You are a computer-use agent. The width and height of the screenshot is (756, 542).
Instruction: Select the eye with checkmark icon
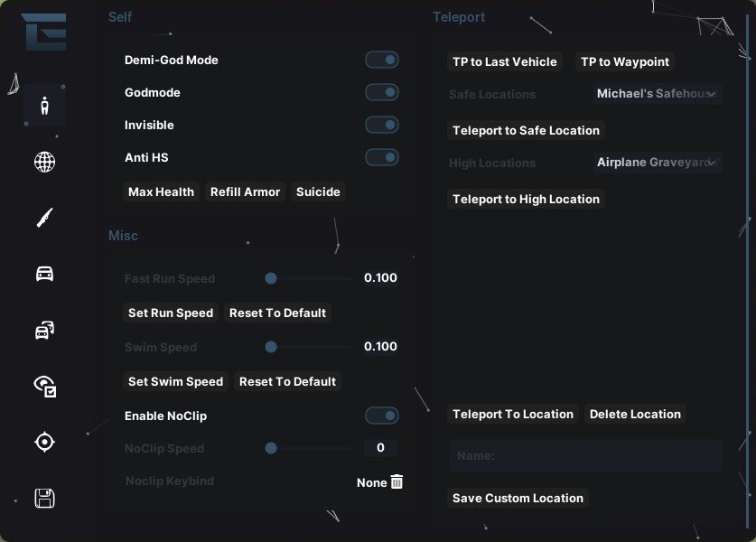[x=45, y=387]
